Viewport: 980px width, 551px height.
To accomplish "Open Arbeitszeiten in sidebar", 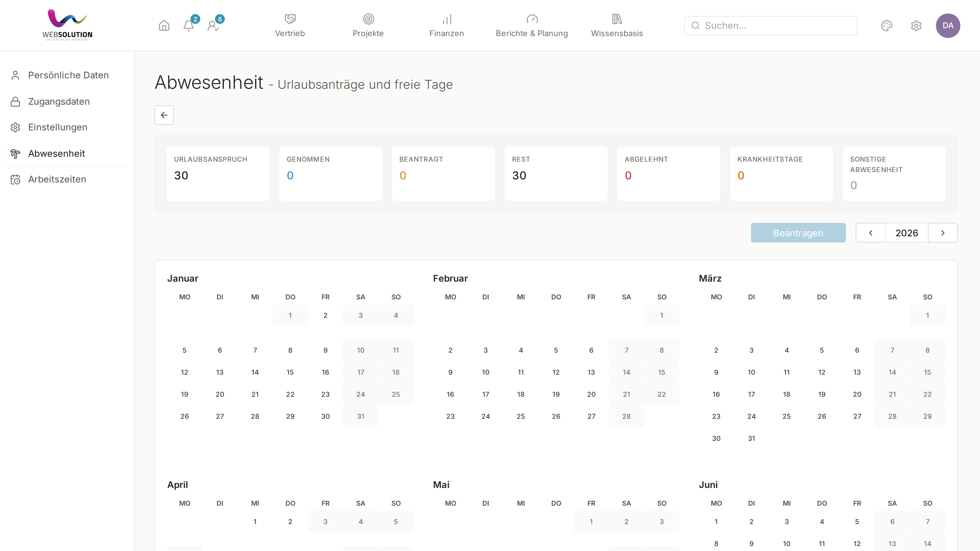I will pyautogui.click(x=67, y=179).
